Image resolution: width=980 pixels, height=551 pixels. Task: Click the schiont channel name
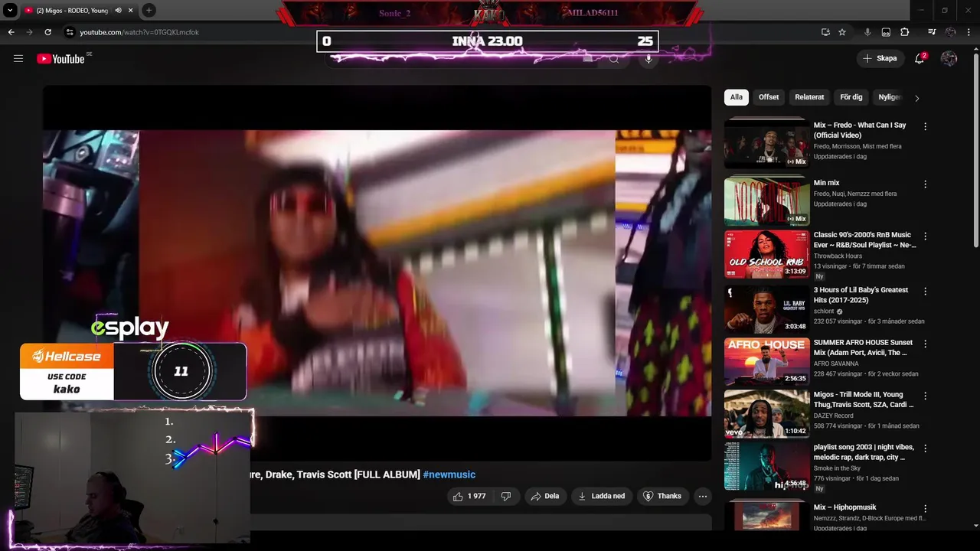tap(824, 311)
